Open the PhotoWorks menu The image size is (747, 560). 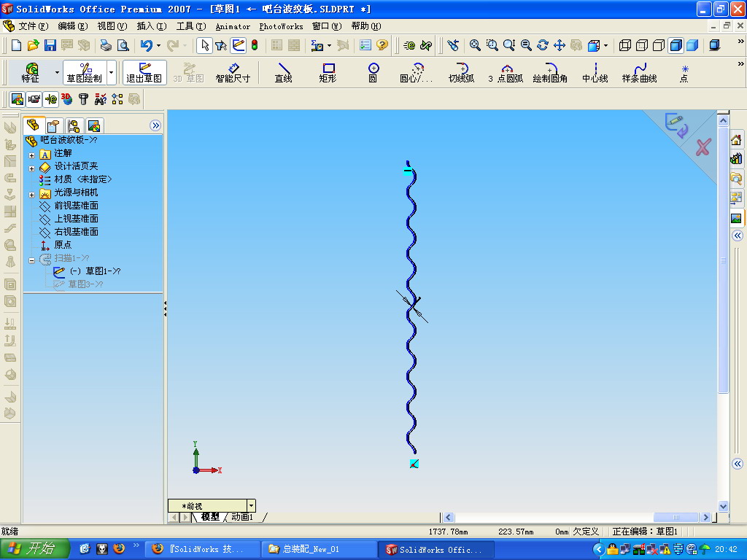[x=281, y=26]
